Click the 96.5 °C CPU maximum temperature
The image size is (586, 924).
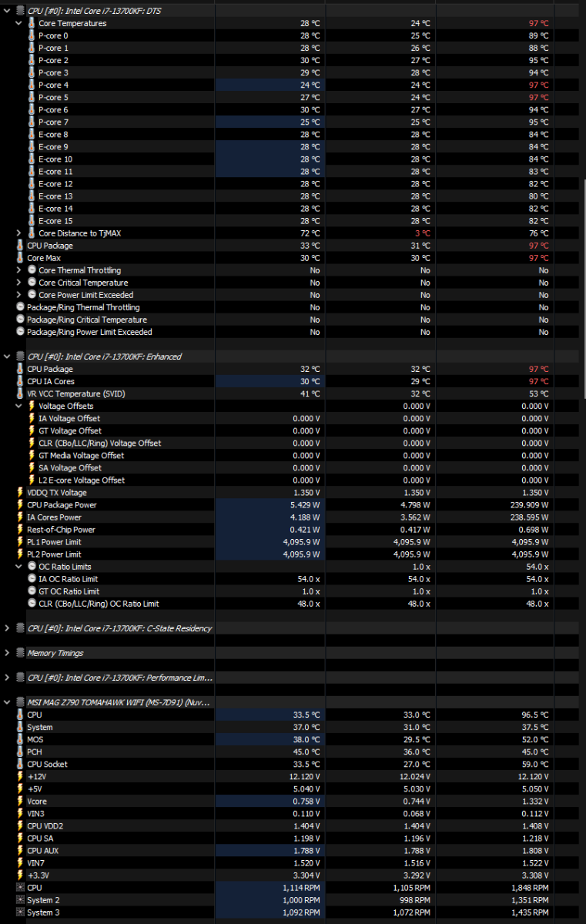pyautogui.click(x=535, y=715)
